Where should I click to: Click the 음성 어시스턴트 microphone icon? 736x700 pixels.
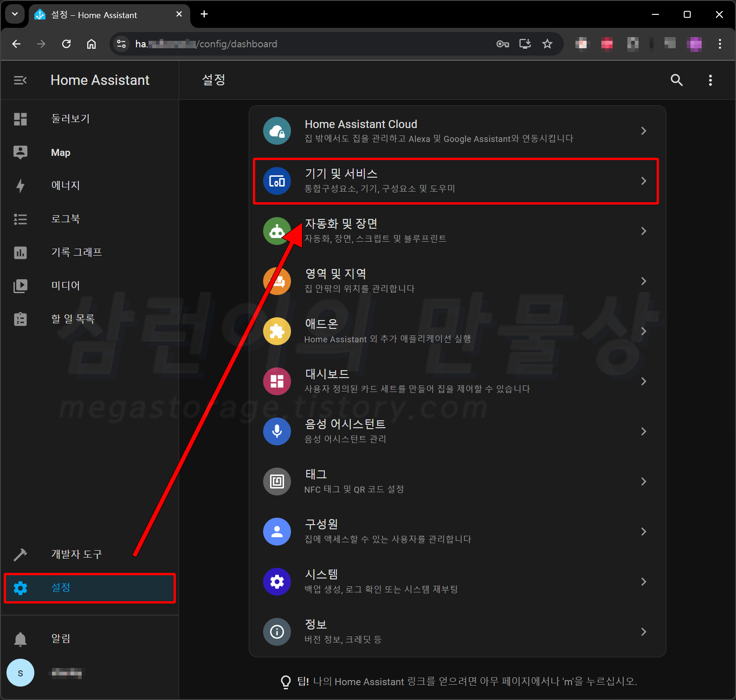tap(277, 431)
